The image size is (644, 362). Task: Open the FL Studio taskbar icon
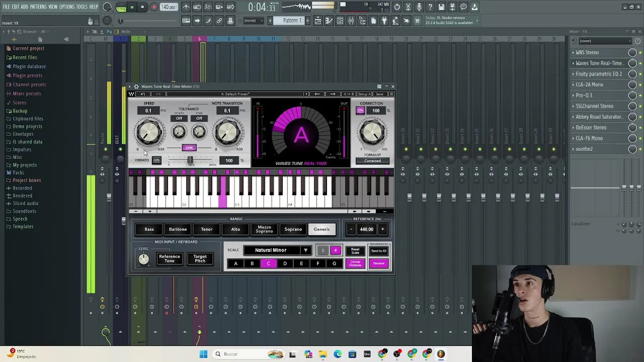click(441, 354)
